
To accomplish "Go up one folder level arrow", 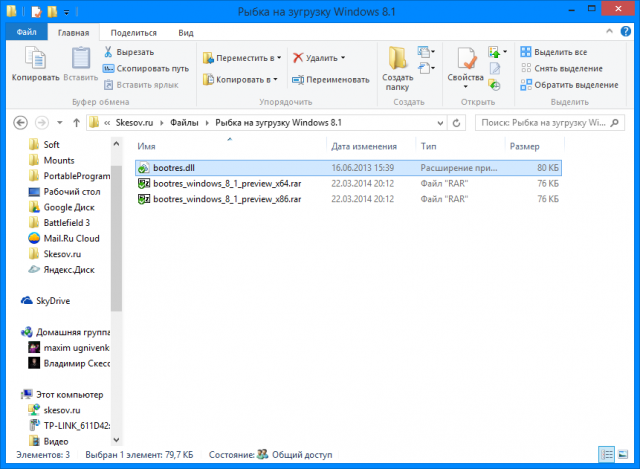I will [x=76, y=122].
